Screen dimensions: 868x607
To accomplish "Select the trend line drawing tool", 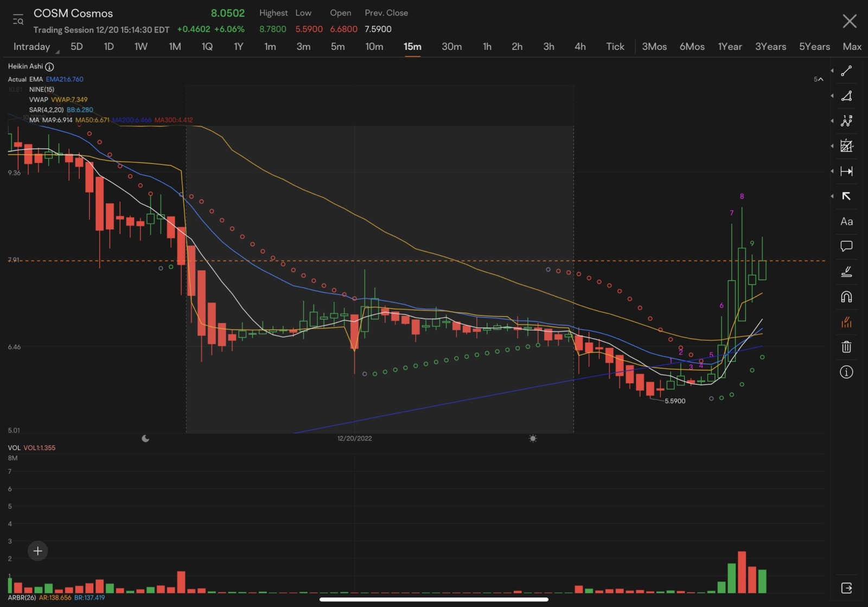I will click(846, 71).
